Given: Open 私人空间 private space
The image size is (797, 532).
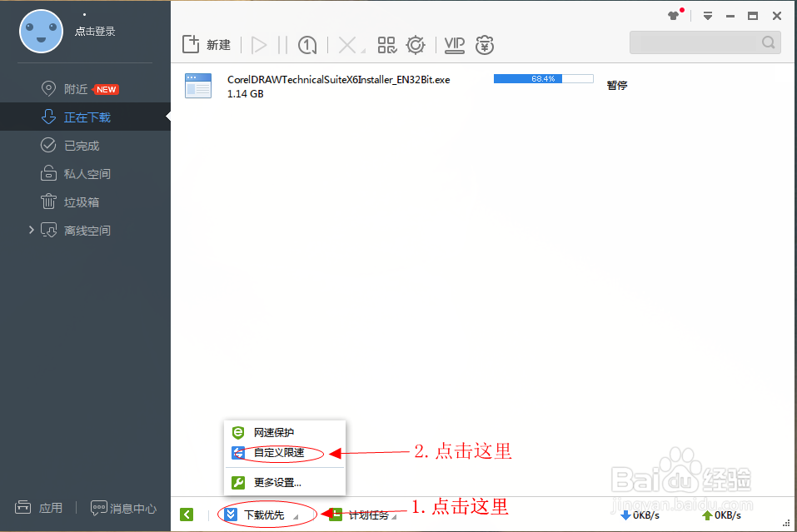Looking at the screenshot, I should pos(75,174).
